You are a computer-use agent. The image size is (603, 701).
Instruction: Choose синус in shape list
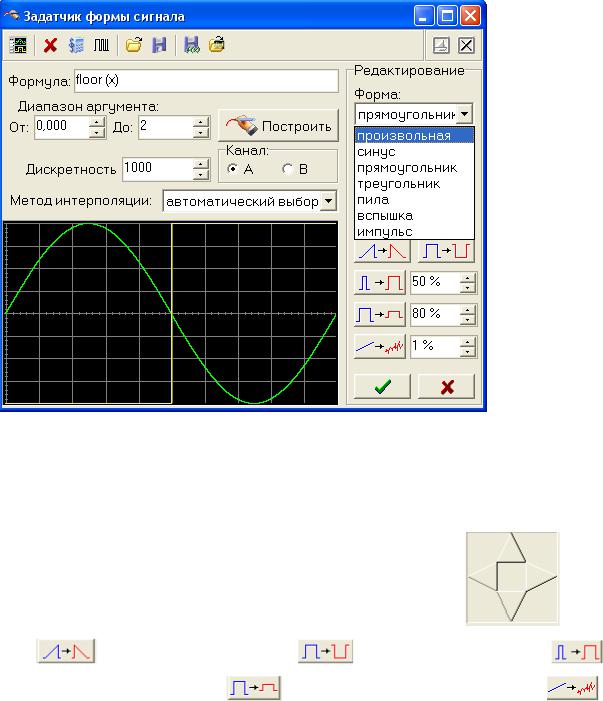pyautogui.click(x=414, y=152)
